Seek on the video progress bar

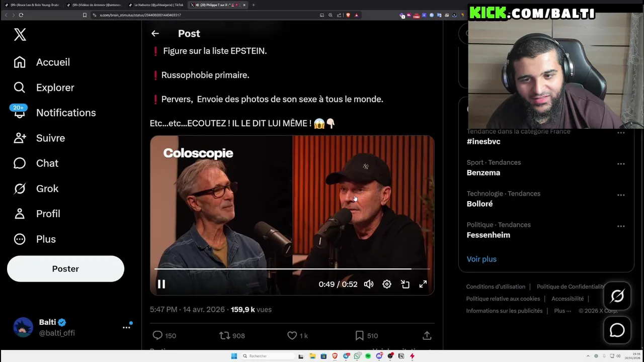[x=292, y=269]
